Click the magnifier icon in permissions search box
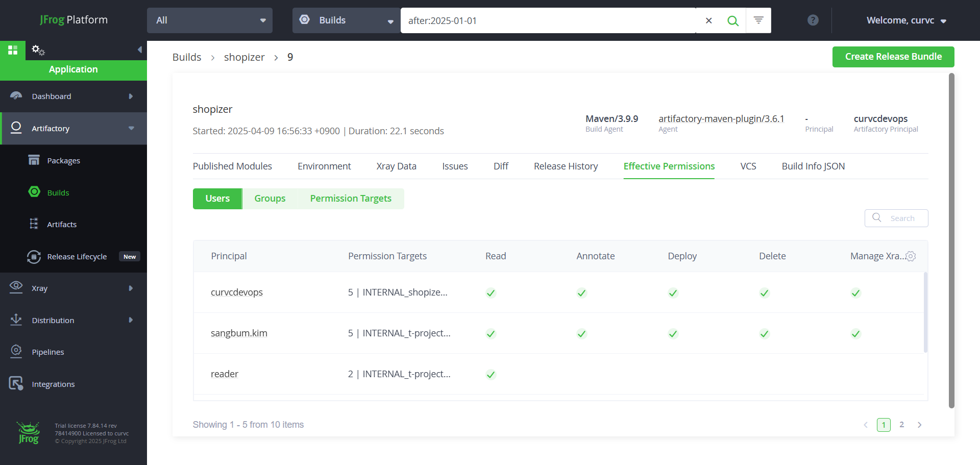The height and width of the screenshot is (465, 980). click(x=877, y=217)
